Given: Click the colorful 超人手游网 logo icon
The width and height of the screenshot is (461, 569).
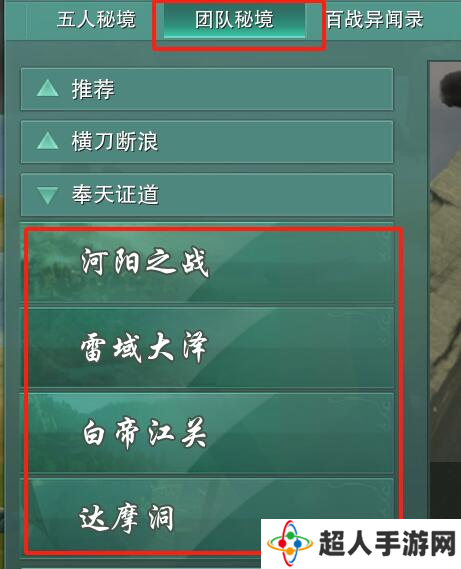Looking at the screenshot, I should coord(290,543).
